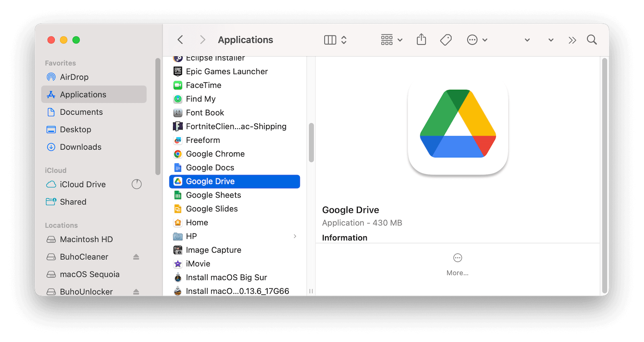Select the Home app
Screen dimensions: 644x342
pos(235,223)
